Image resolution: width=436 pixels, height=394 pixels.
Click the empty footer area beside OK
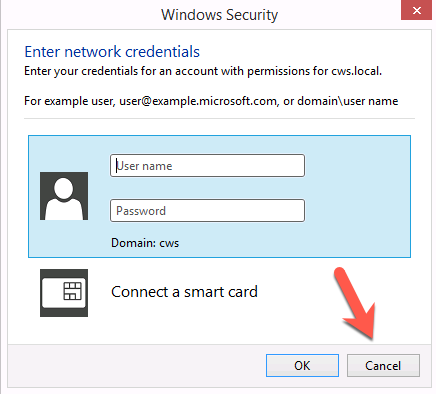pos(137,365)
